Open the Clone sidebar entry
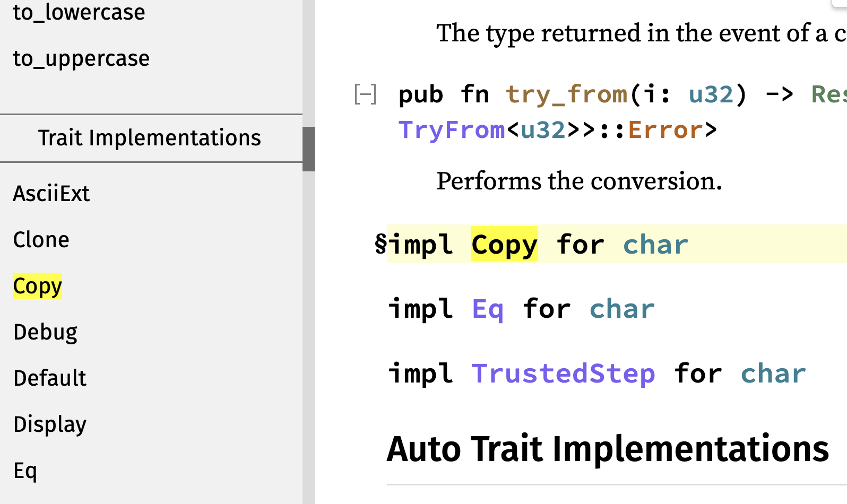This screenshot has height=504, width=847. tap(41, 240)
